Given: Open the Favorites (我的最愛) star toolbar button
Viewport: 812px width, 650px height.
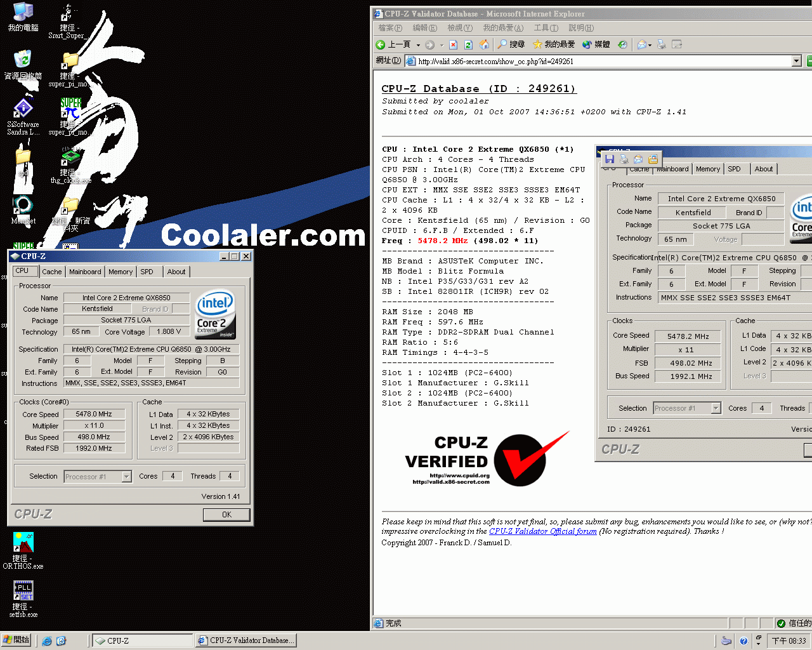Looking at the screenshot, I should coord(554,44).
